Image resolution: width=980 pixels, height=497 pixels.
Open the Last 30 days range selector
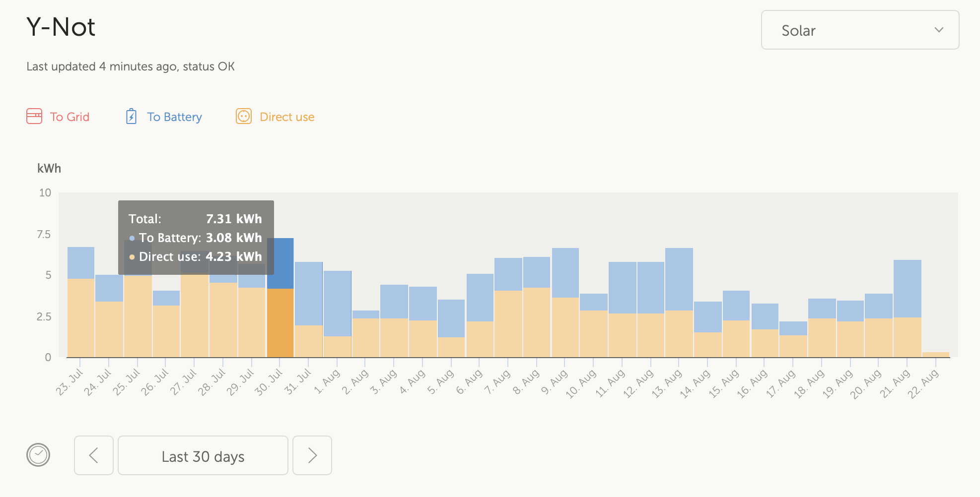(203, 455)
